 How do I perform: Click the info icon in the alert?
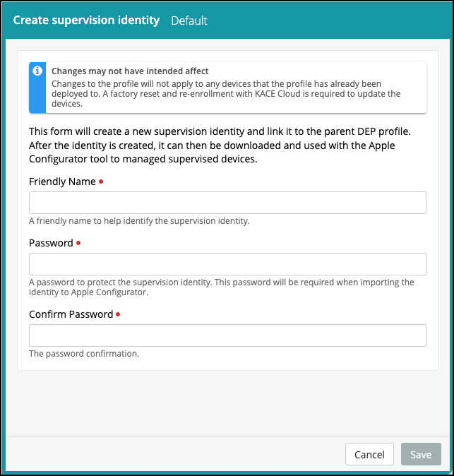[37, 71]
